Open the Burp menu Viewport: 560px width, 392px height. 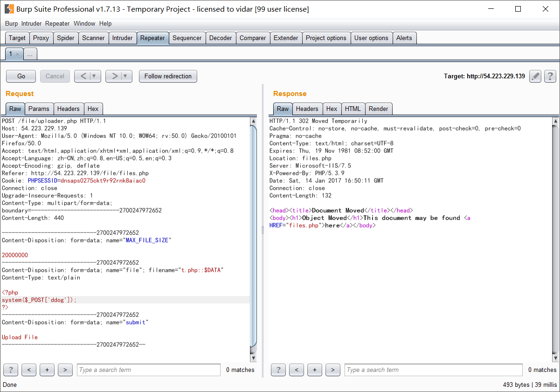click(x=12, y=23)
